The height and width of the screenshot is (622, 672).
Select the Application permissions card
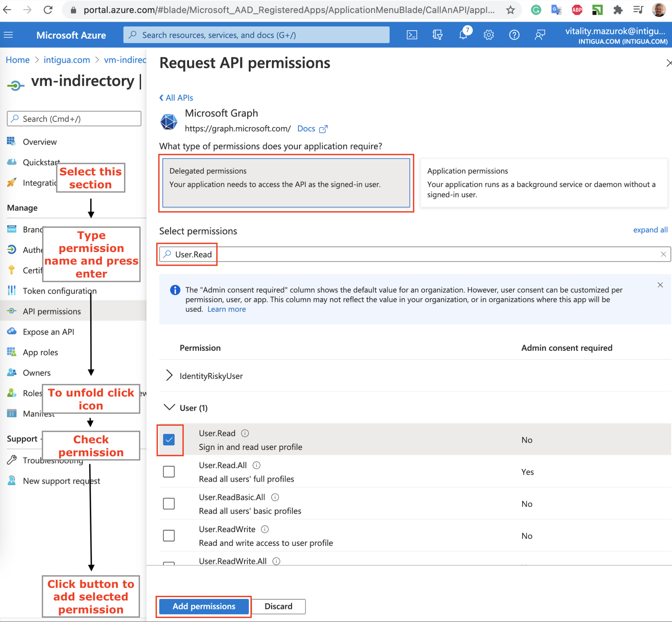coord(543,183)
